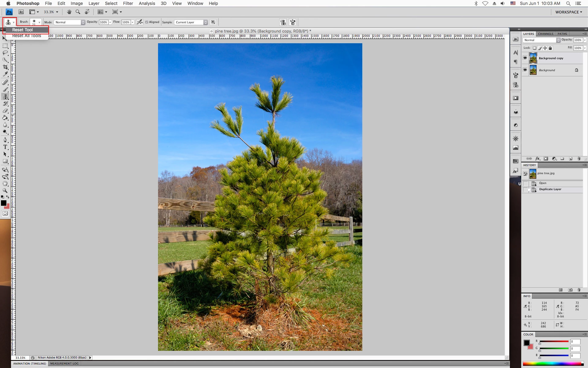Delete layer using Layers panel trash icon
This screenshot has height=368, width=588.
579,159
